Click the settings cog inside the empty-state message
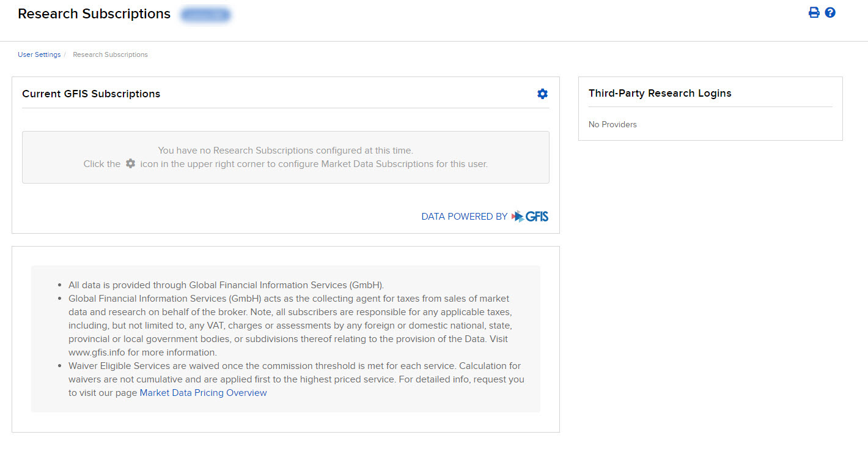This screenshot has height=462, width=868. pyautogui.click(x=130, y=163)
